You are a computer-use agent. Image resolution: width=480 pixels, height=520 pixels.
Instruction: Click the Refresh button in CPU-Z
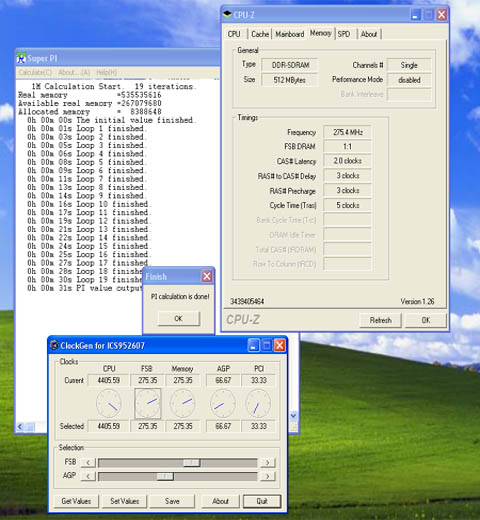[381, 320]
